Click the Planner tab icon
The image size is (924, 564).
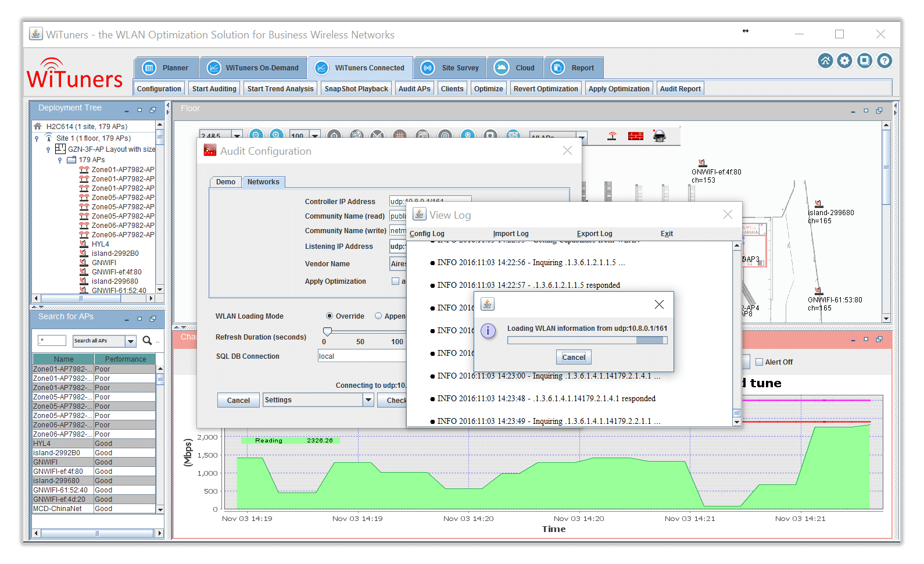149,68
